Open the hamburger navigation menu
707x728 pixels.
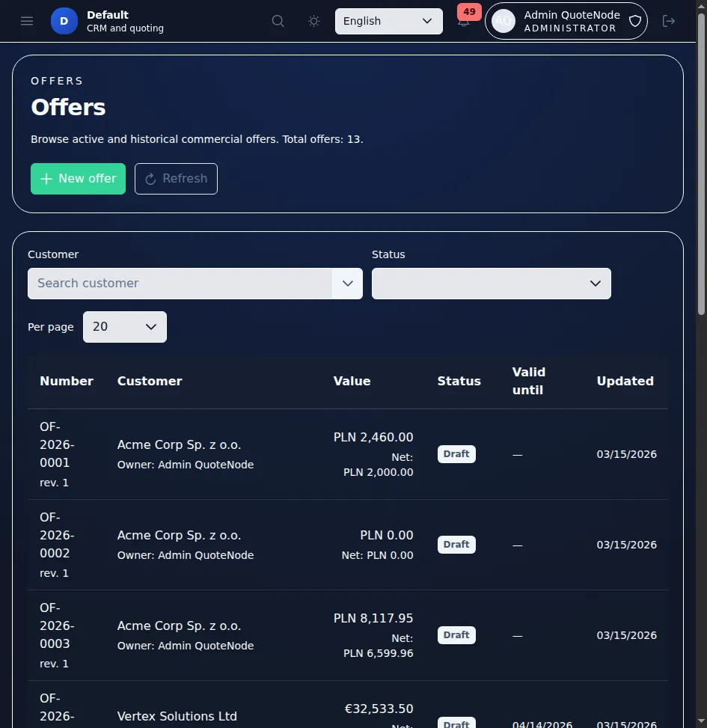[x=27, y=21]
